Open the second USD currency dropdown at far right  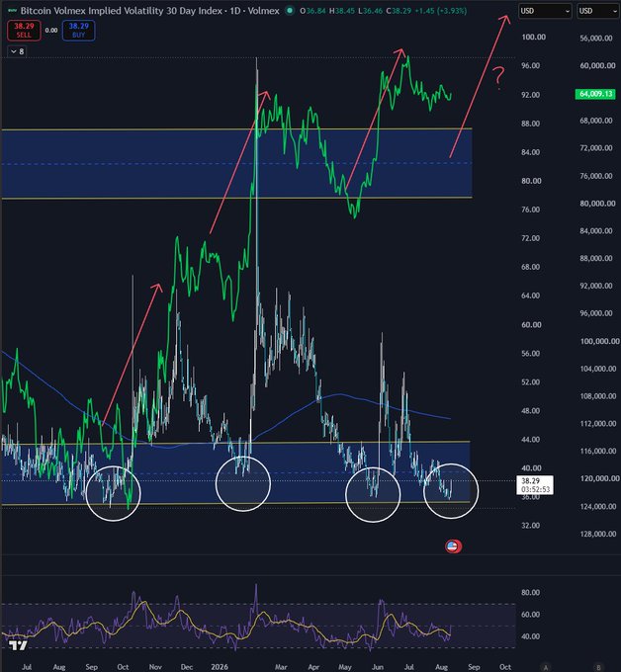(x=598, y=11)
